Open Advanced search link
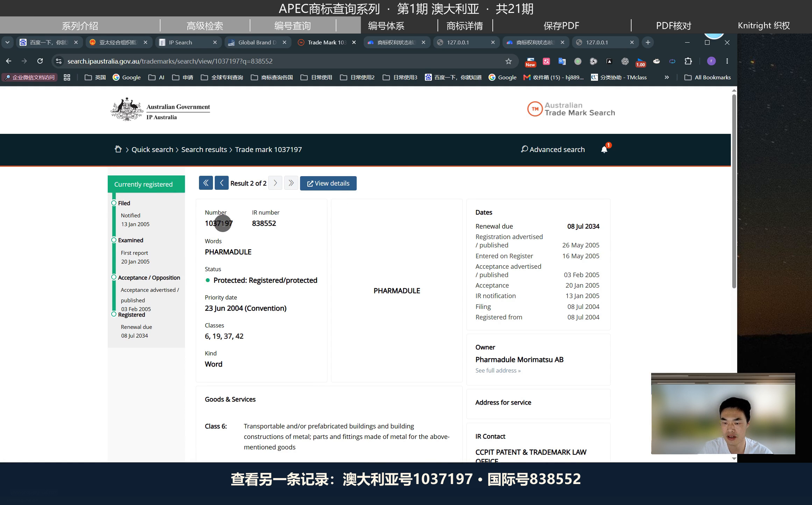 [553, 150]
